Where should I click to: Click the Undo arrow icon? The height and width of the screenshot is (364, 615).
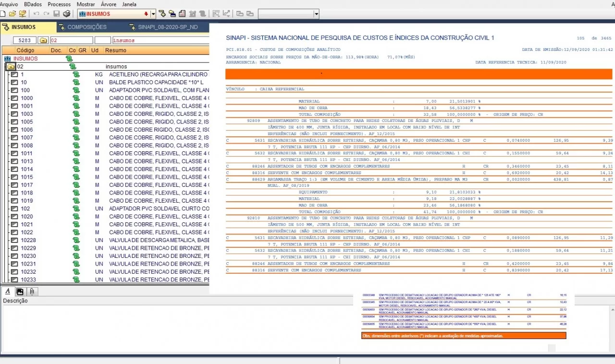point(37,14)
